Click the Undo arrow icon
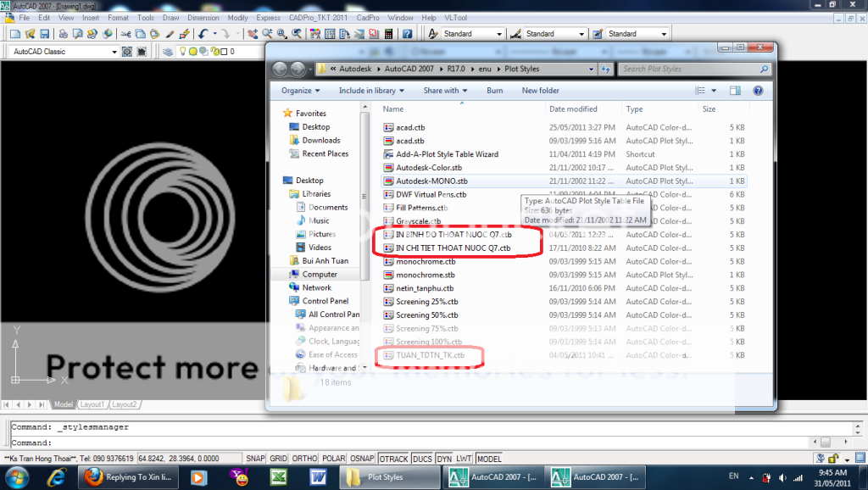868x490 pixels. (x=203, y=34)
